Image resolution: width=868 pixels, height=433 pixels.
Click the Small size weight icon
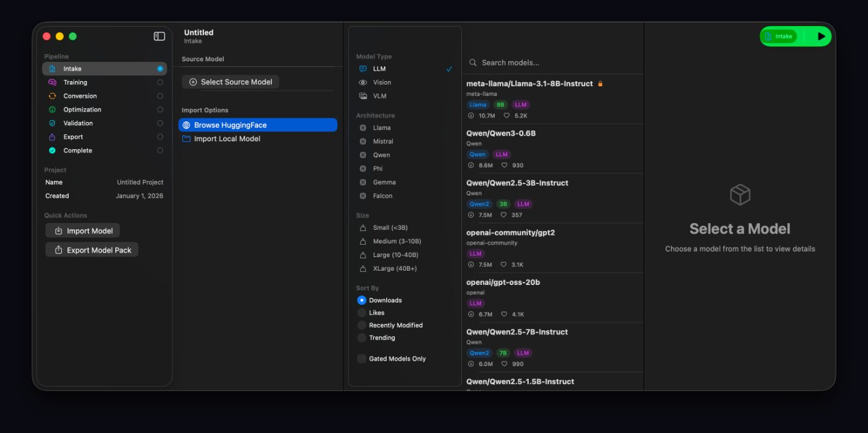(363, 228)
